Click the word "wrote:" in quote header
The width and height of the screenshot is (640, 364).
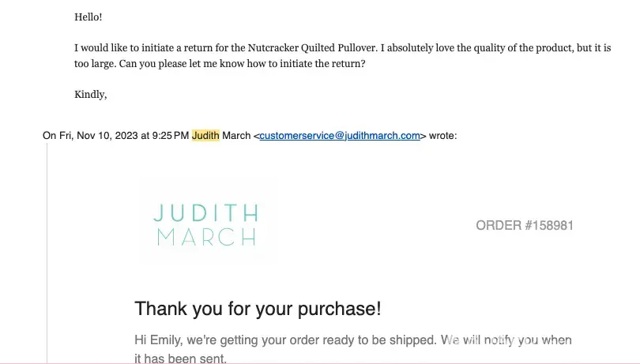[442, 136]
